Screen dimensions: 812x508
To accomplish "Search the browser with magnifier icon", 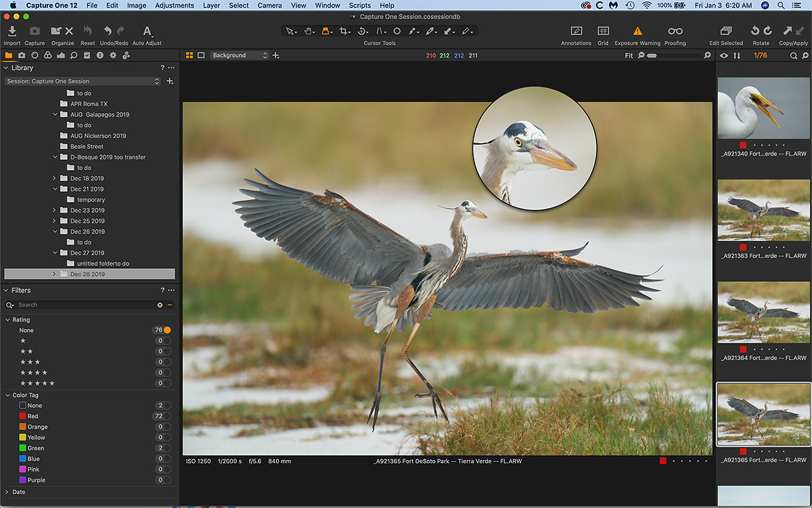I will [793, 56].
